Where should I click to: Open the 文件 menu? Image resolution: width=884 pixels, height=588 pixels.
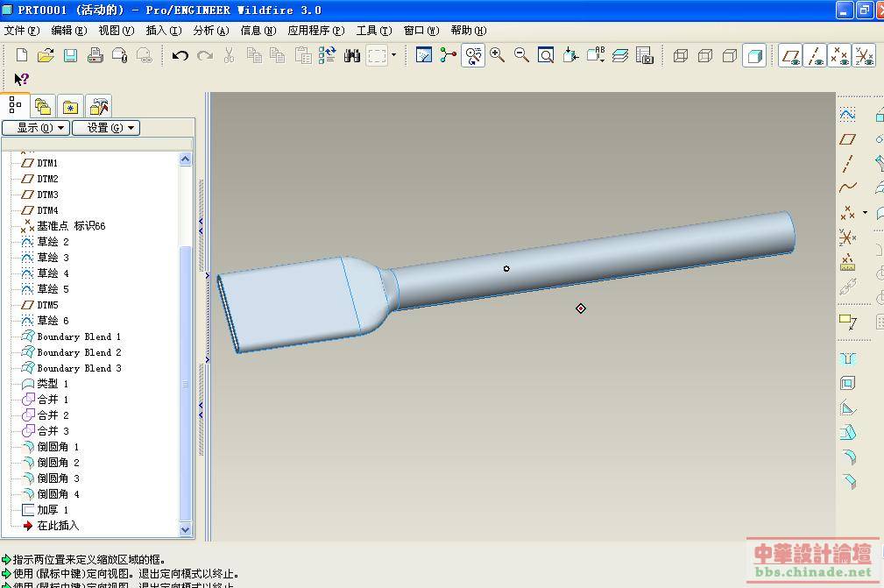[x=21, y=31]
